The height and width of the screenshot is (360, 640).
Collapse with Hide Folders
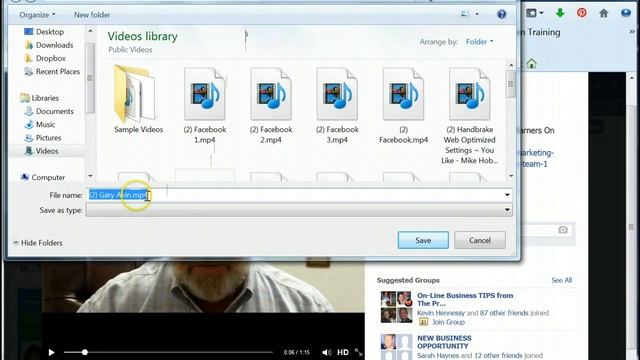click(38, 243)
